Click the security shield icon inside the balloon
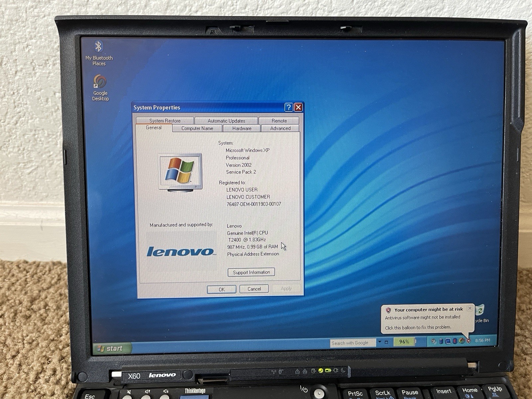This screenshot has height=399, width=532. pos(388,310)
